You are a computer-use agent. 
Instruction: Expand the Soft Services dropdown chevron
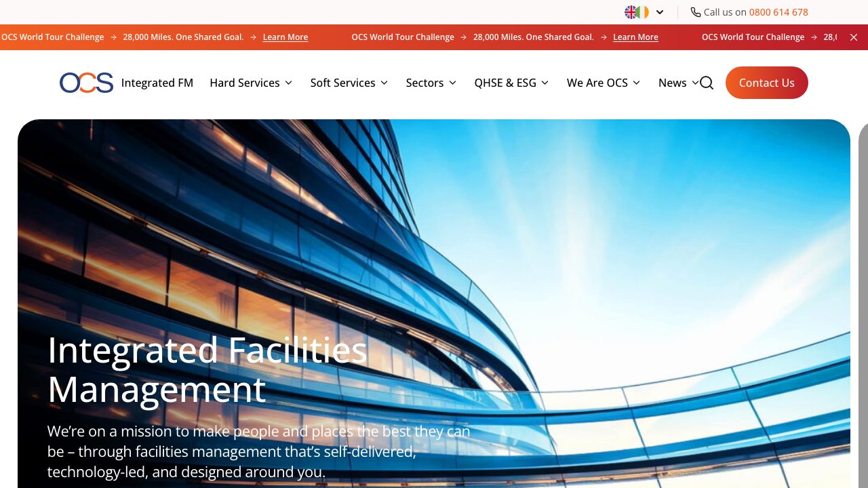[x=384, y=83]
